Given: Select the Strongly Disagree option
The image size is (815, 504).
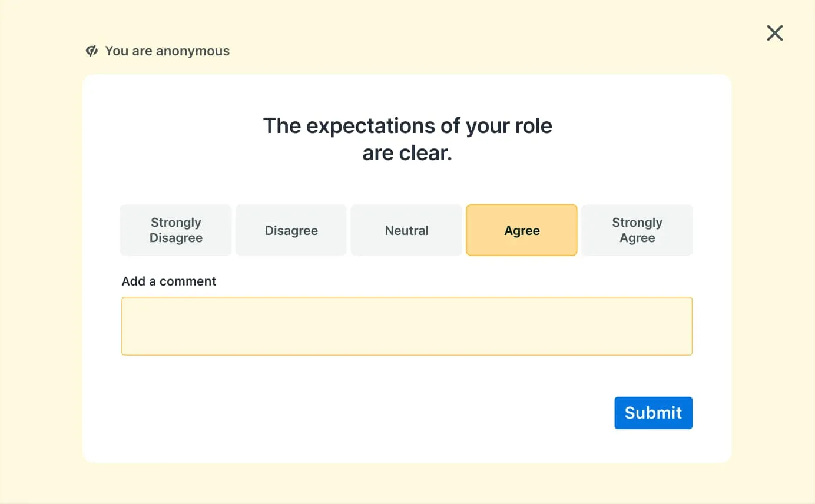Looking at the screenshot, I should (175, 230).
